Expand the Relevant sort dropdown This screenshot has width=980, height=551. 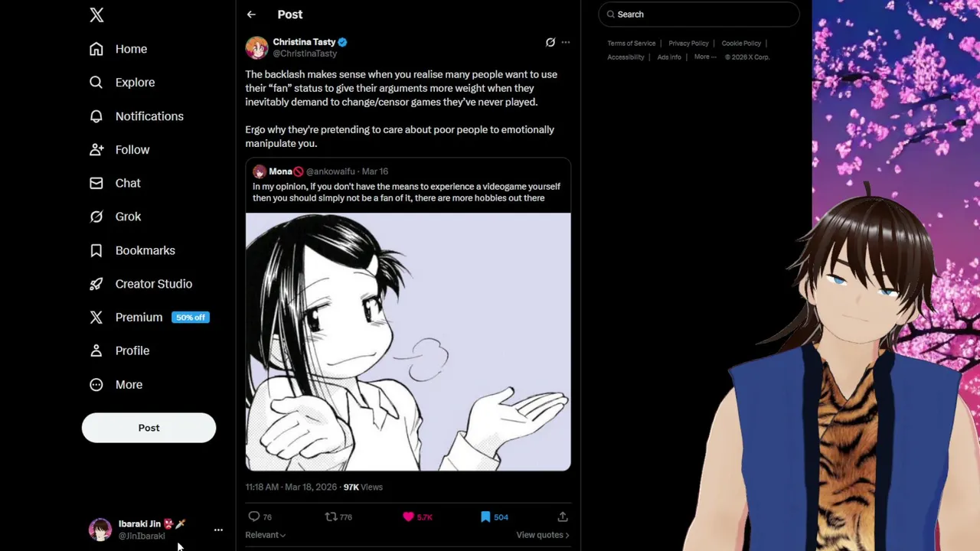click(265, 535)
